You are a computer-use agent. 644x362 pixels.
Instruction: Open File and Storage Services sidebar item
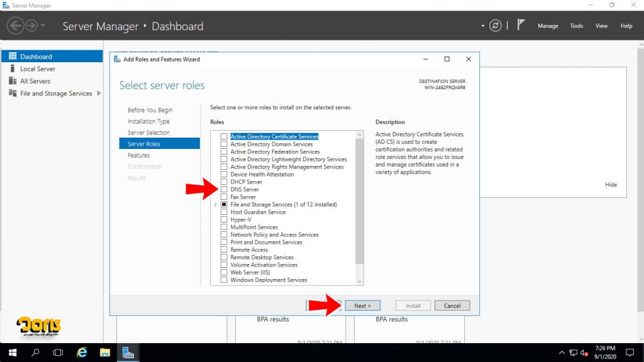point(56,93)
